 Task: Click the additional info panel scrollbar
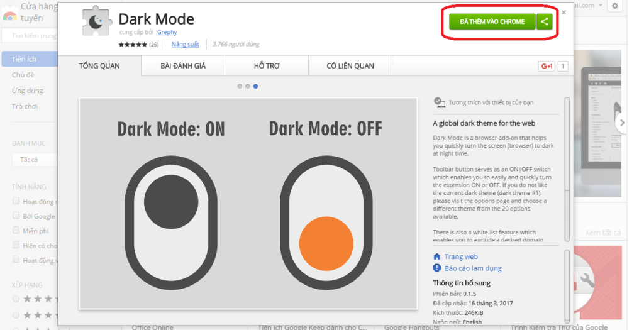coord(567,286)
